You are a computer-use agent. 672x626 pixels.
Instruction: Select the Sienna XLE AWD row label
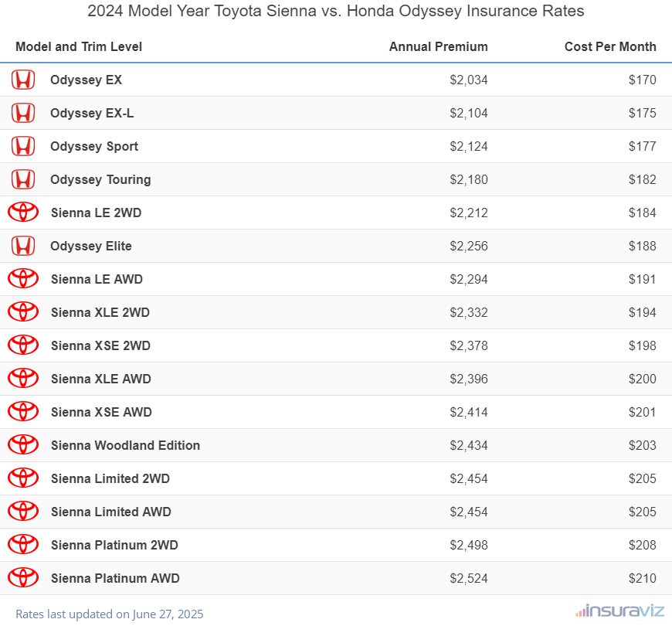101,379
